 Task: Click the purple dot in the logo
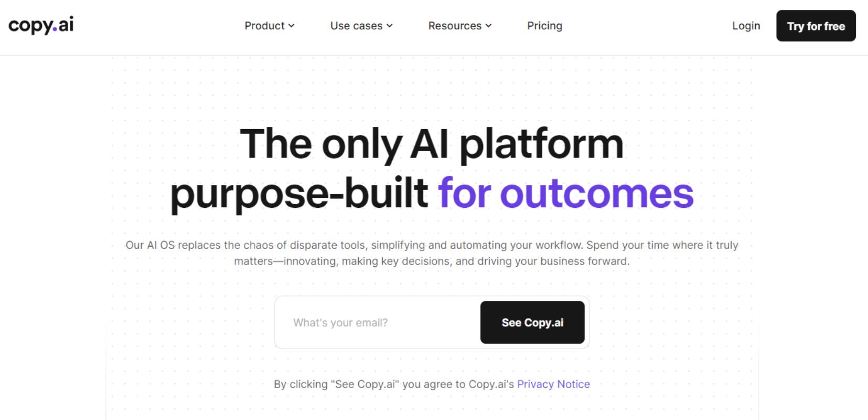tap(55, 29)
